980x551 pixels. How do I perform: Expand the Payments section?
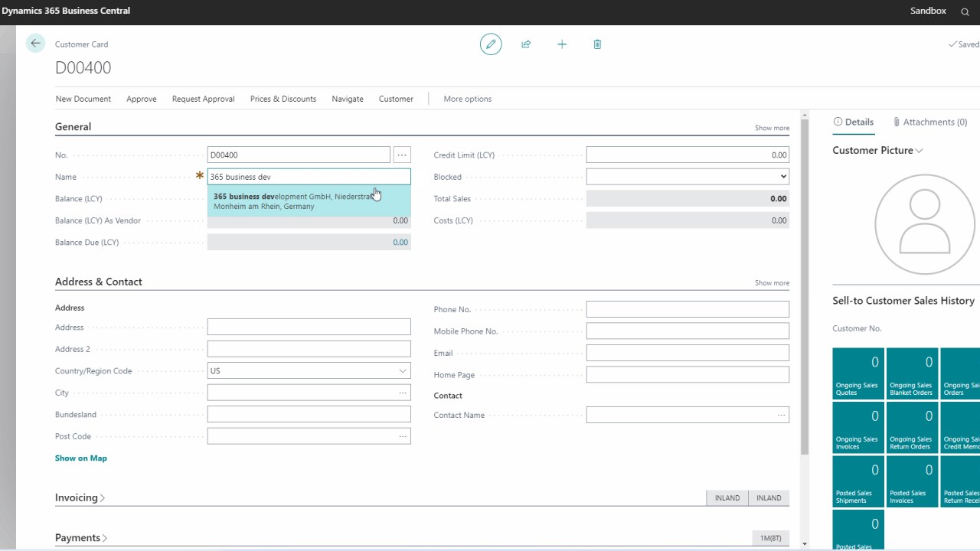(x=81, y=538)
